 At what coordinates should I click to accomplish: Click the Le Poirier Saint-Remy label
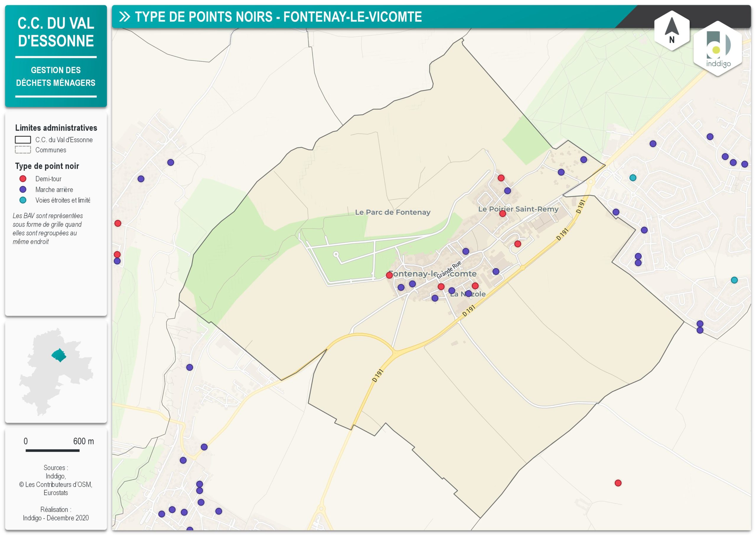(518, 209)
